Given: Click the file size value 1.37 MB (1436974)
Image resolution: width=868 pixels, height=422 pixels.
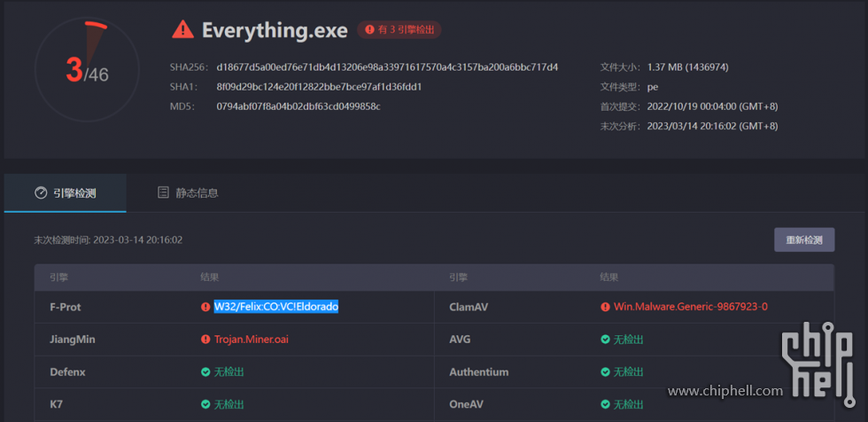Looking at the screenshot, I should click(688, 67).
